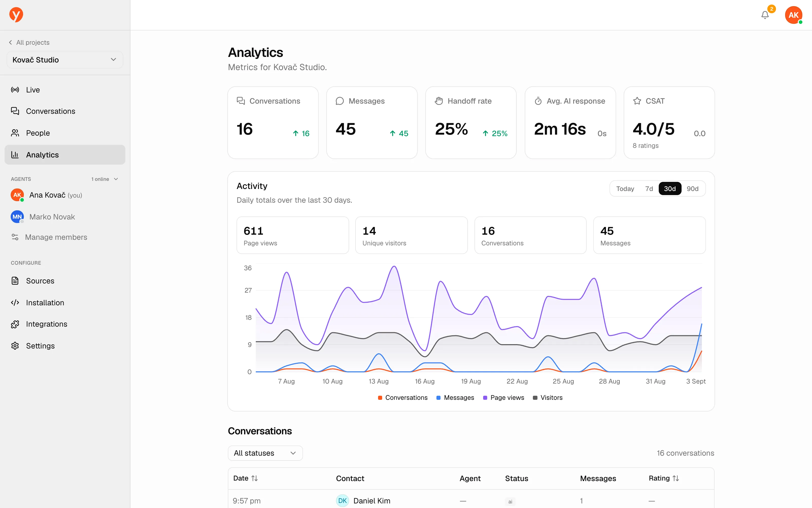
Task: Click Daniel Kim's DK avatar
Action: [343, 501]
